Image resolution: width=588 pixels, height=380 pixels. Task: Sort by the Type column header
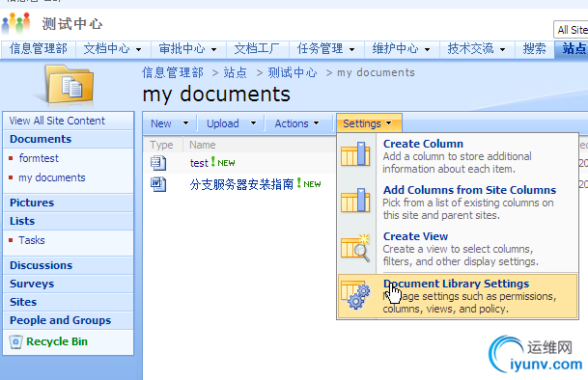pos(161,145)
